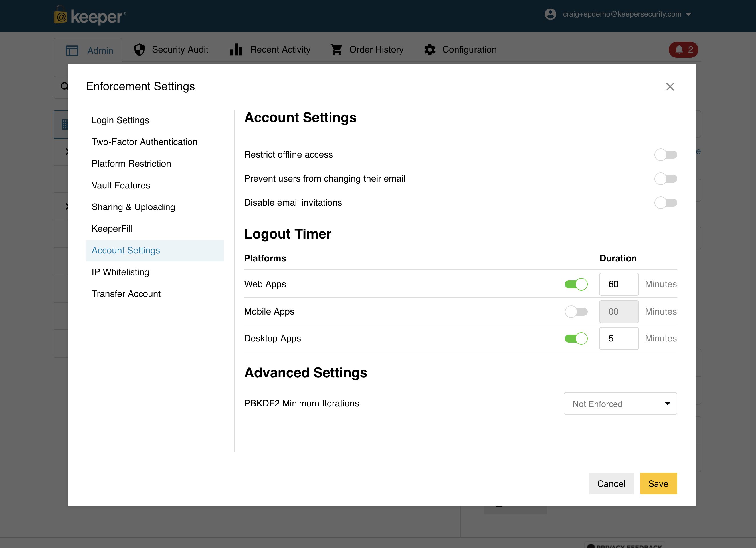Screen dimensions: 756x548
Task: Enable Mobile Apps logout timer toggle
Action: pyautogui.click(x=576, y=311)
